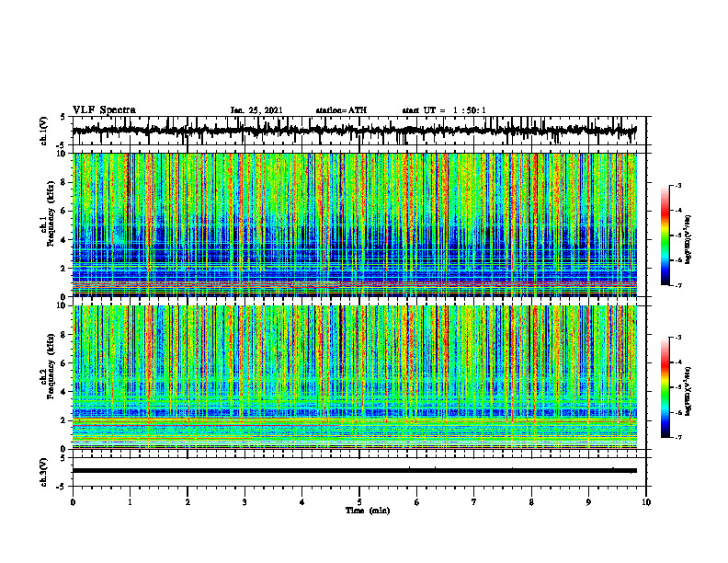Click the ch.2 "Frequency (kHz)" axis label
This screenshot has width=728, height=563.
(x=51, y=366)
